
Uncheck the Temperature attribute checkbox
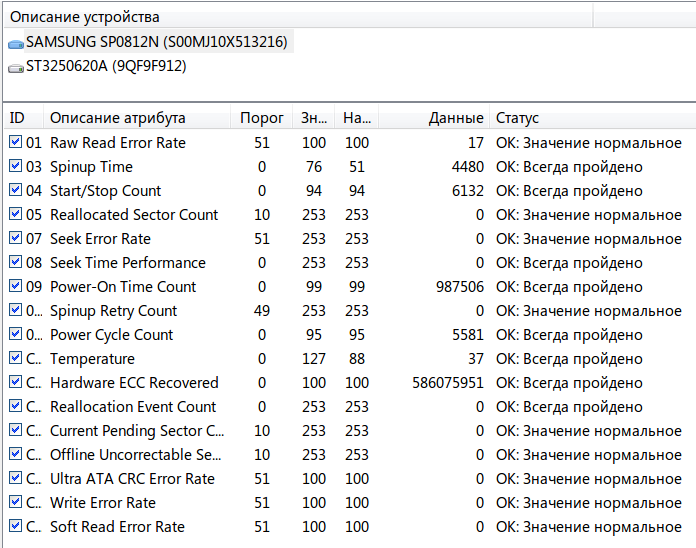(15, 359)
